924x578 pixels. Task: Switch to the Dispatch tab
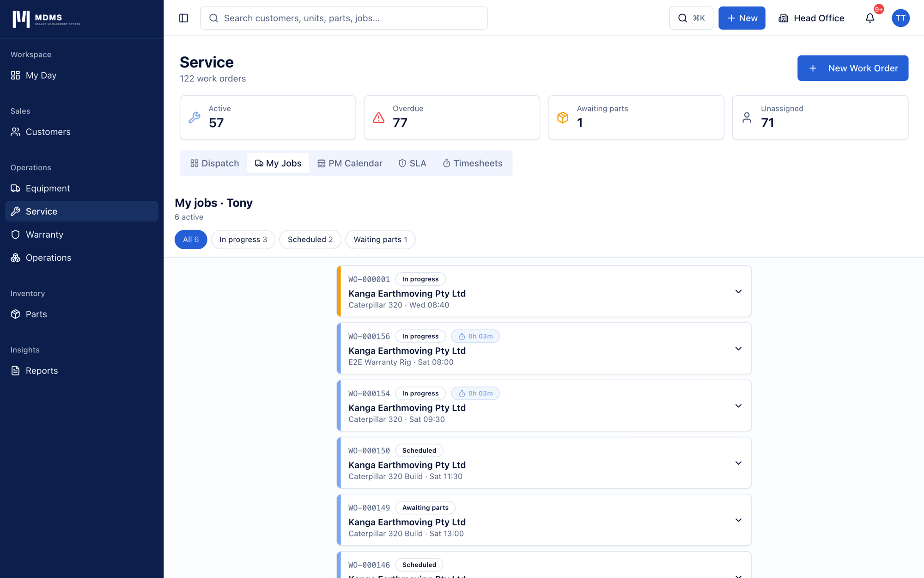214,163
